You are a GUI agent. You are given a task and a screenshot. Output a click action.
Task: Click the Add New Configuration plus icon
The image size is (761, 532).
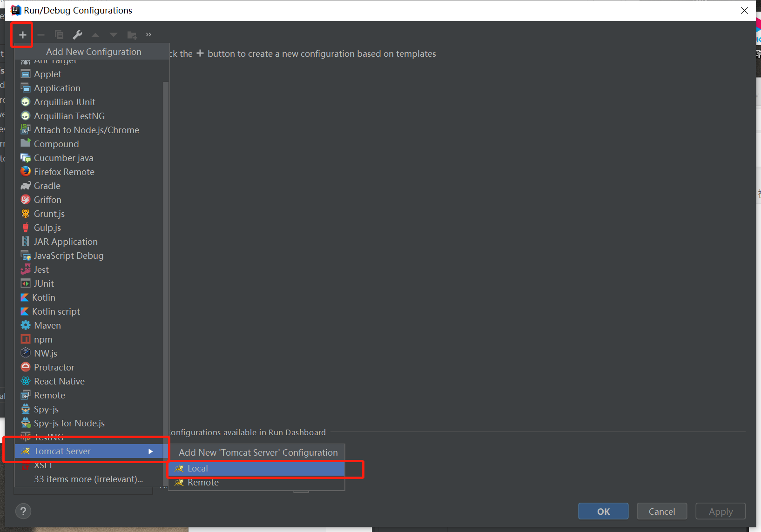pos(22,35)
